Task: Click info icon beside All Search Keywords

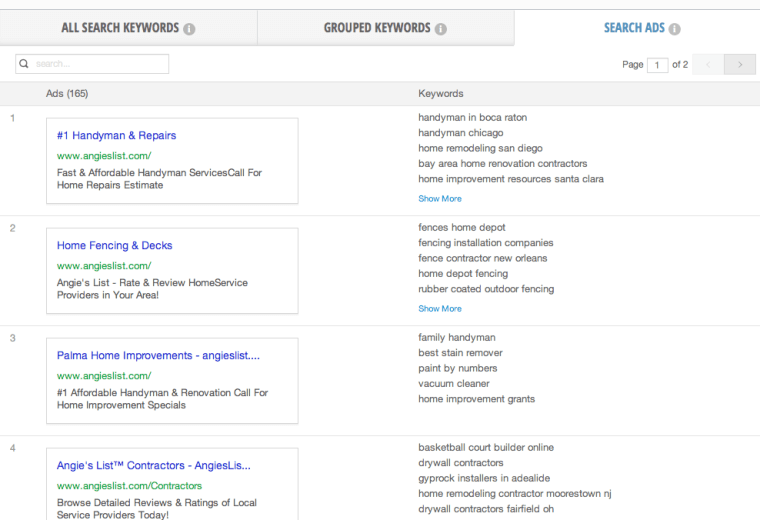Action: click(189, 29)
